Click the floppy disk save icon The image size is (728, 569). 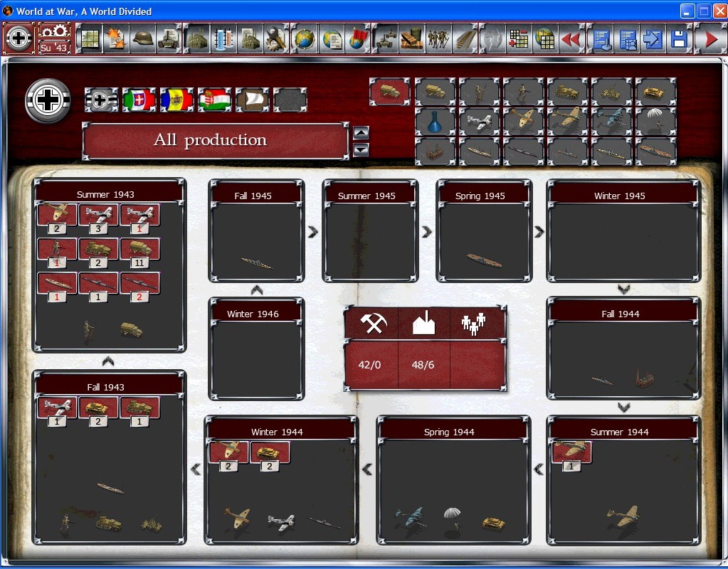click(x=678, y=39)
